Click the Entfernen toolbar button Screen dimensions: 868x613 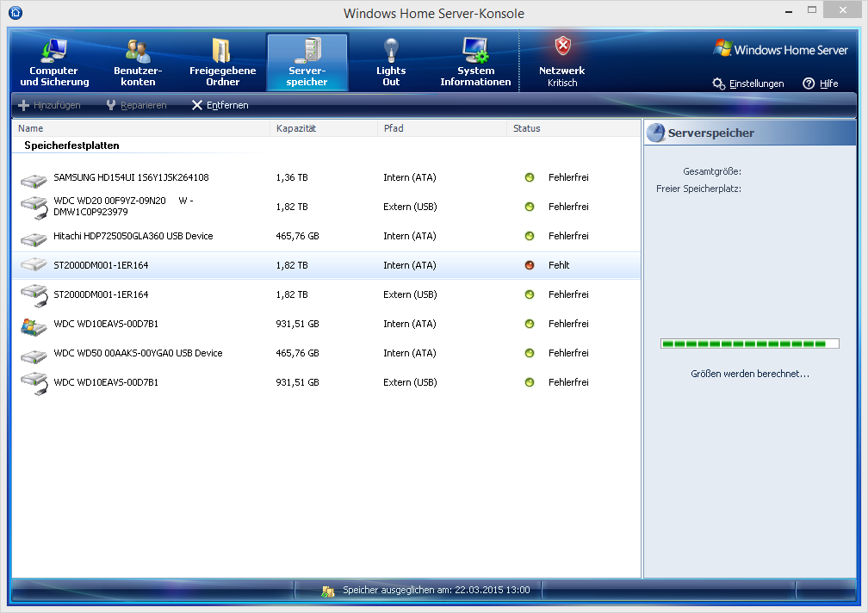click(220, 105)
